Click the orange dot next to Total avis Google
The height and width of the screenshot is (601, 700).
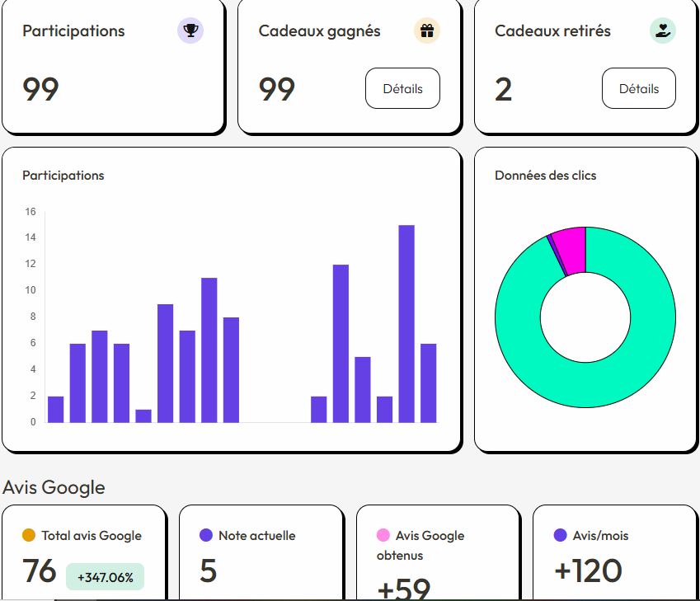pyautogui.click(x=29, y=536)
